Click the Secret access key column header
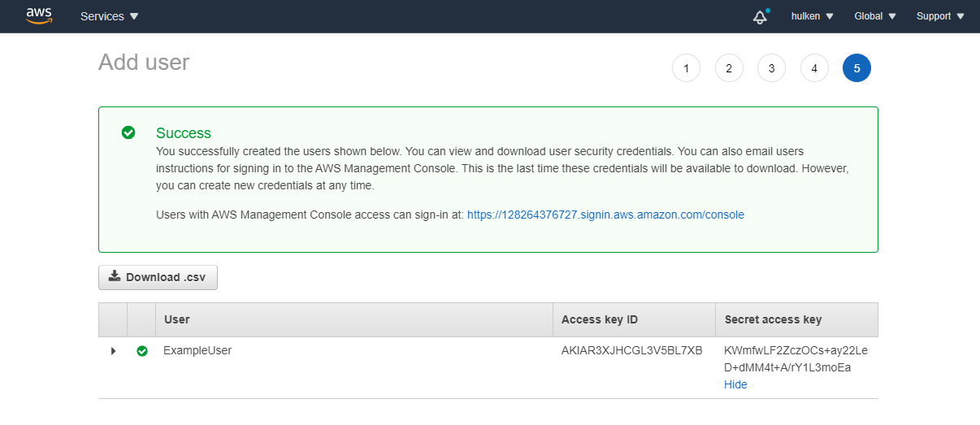980x425 pixels. pyautogui.click(x=773, y=319)
